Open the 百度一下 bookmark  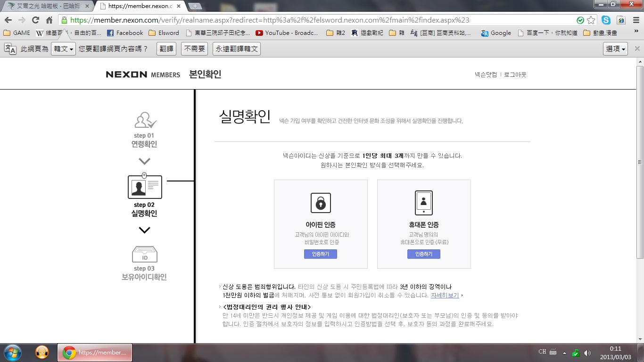coord(547,33)
